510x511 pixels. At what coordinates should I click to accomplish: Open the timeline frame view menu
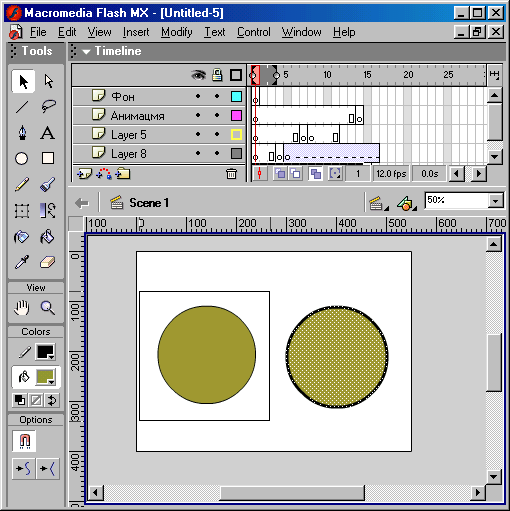[x=495, y=75]
